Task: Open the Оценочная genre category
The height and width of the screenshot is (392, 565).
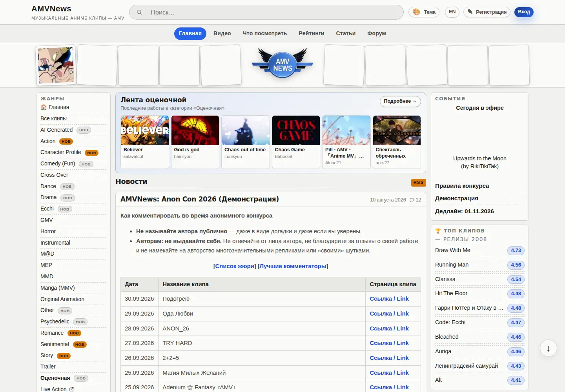Action: [x=55, y=378]
